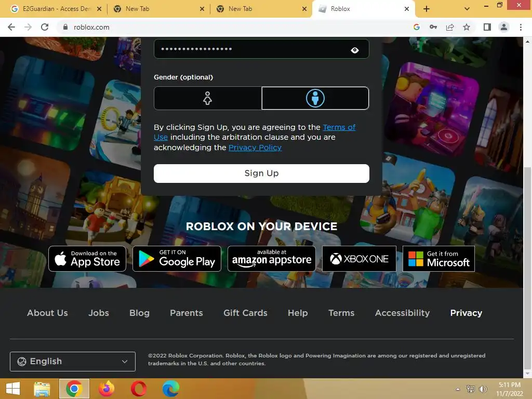Go back to the previous page
The image size is (532, 399).
[11, 27]
